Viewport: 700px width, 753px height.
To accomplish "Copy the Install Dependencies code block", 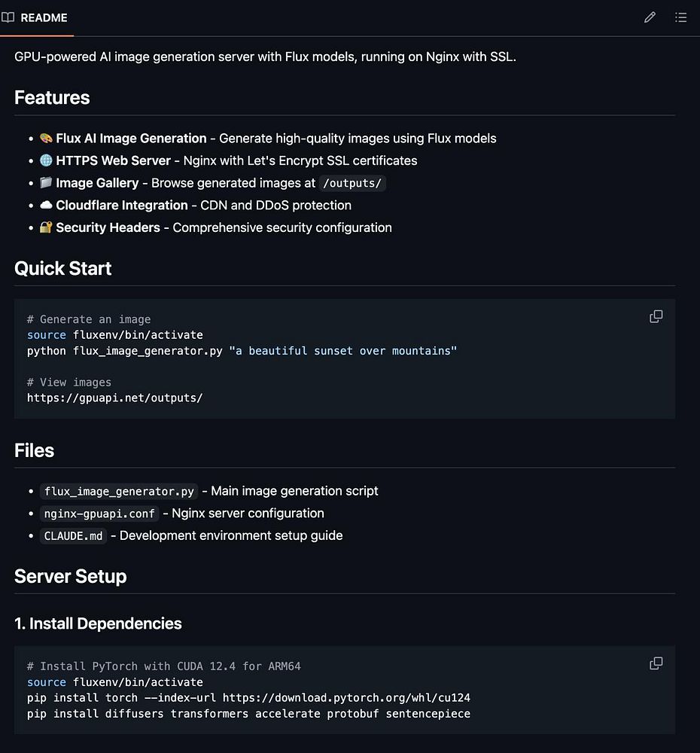I will tap(656, 663).
